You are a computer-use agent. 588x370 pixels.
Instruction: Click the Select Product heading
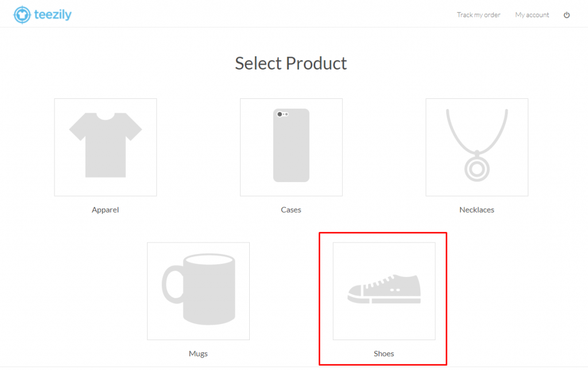click(291, 63)
